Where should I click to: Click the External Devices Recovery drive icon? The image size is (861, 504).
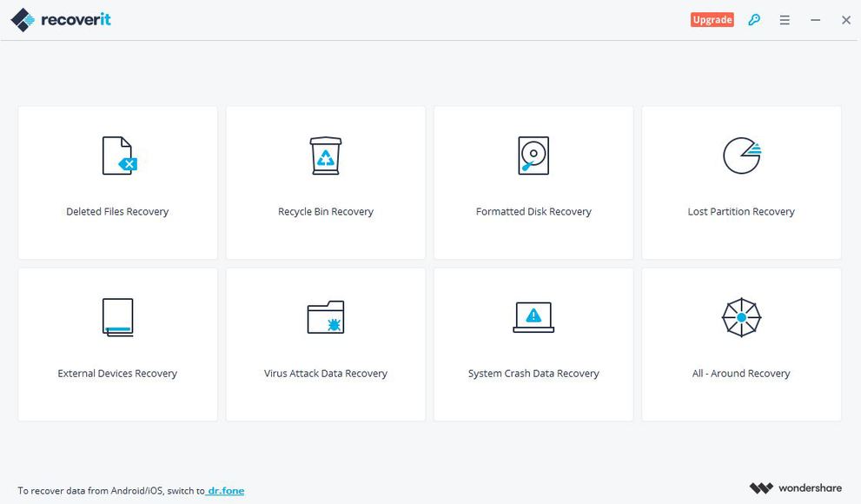point(117,317)
